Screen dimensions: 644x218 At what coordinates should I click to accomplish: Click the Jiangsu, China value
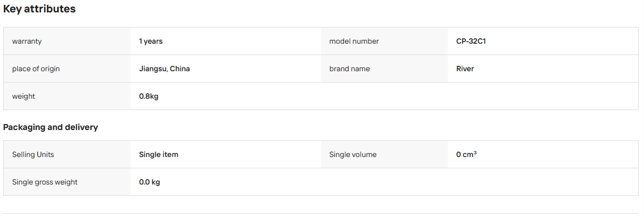click(x=165, y=69)
